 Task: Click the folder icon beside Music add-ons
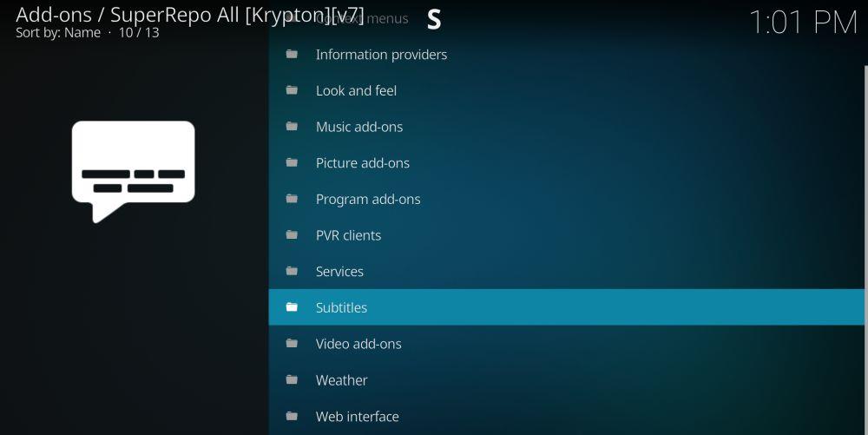click(x=292, y=127)
